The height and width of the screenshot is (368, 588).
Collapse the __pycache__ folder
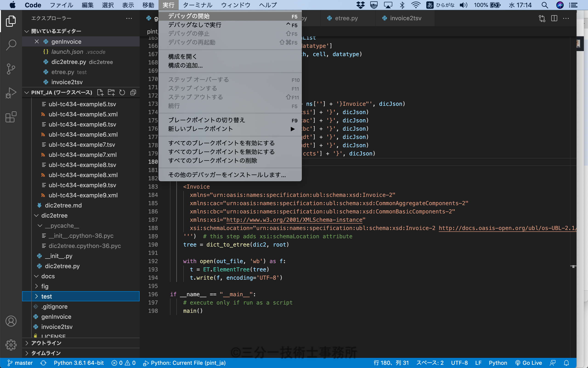[x=40, y=226]
